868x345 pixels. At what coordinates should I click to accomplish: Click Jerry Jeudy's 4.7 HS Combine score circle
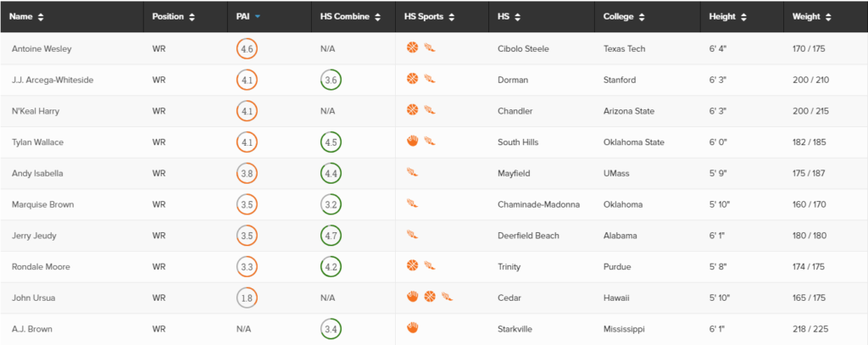tap(331, 236)
